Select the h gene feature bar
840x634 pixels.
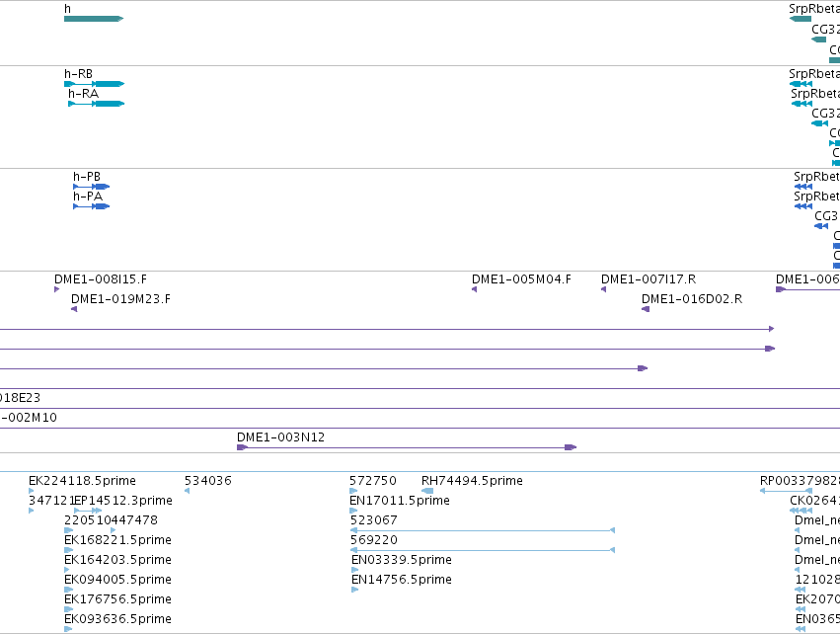pos(94,19)
